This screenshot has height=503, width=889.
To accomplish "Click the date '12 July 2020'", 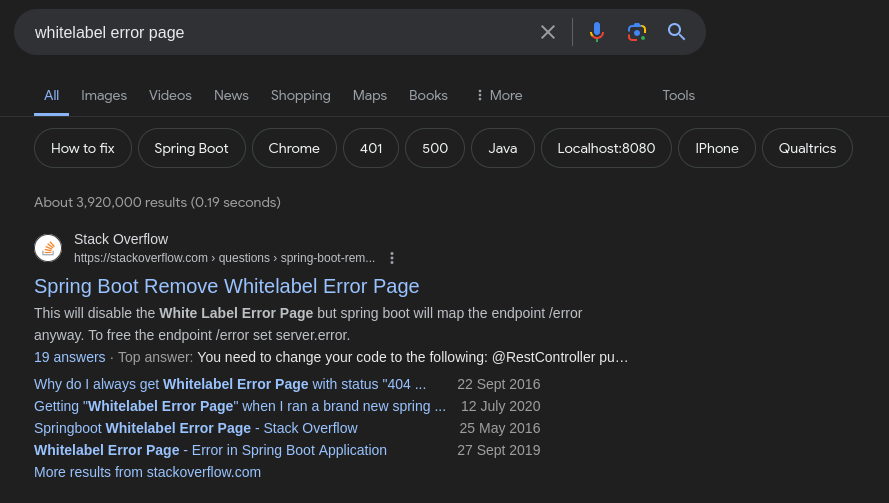I will (x=501, y=407).
